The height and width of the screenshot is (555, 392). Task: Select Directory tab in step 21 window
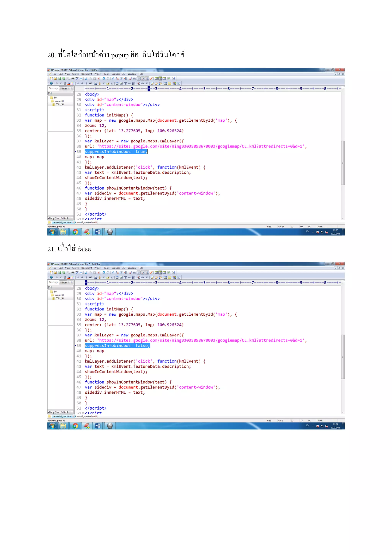point(53,282)
